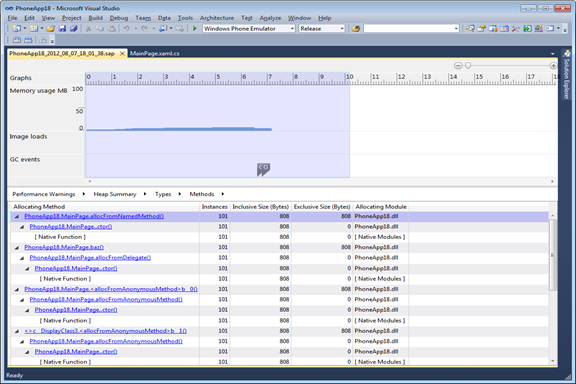This screenshot has width=576, height=384.
Task: Open the <allocFromAnonymousMethod>b__0() link
Action: pyautogui.click(x=111, y=289)
